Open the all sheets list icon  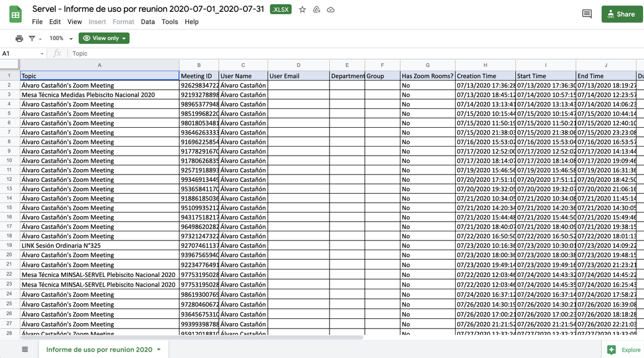point(25,349)
